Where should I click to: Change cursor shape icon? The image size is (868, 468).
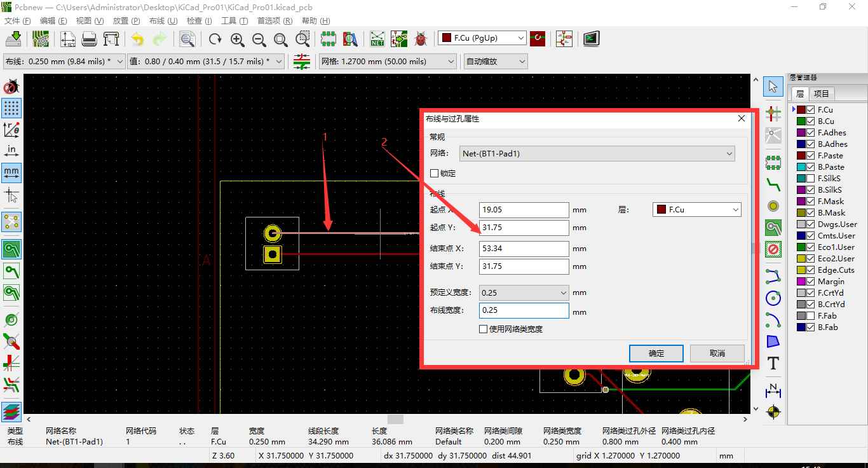point(11,195)
